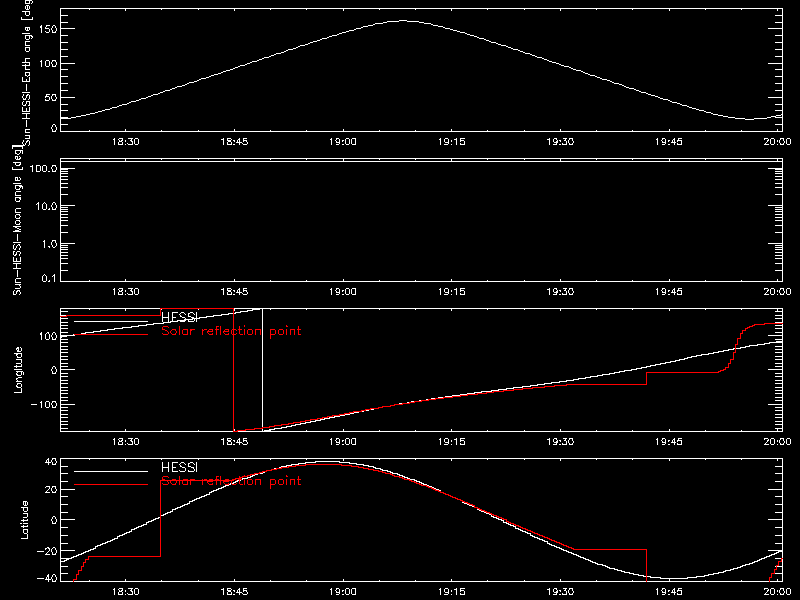Click 19:15 label under Moon angle plot

pos(452,292)
